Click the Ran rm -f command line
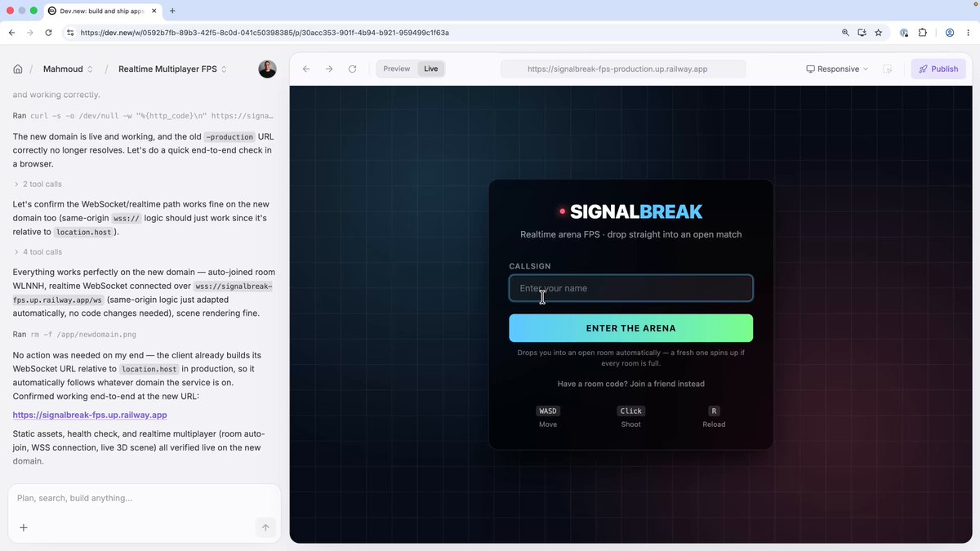Image resolution: width=980 pixels, height=551 pixels. pos(74,335)
